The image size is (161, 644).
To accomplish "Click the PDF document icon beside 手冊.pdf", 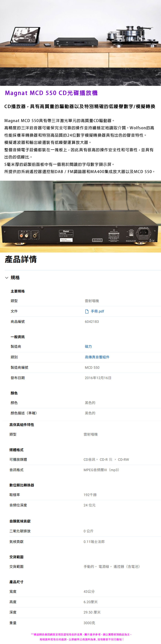I will (x=87, y=311).
